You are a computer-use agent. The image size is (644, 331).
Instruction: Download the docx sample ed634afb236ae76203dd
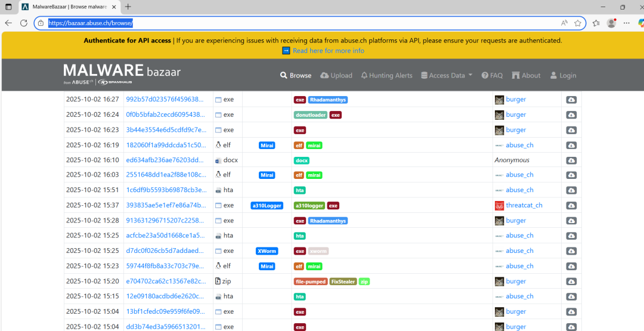coord(571,160)
